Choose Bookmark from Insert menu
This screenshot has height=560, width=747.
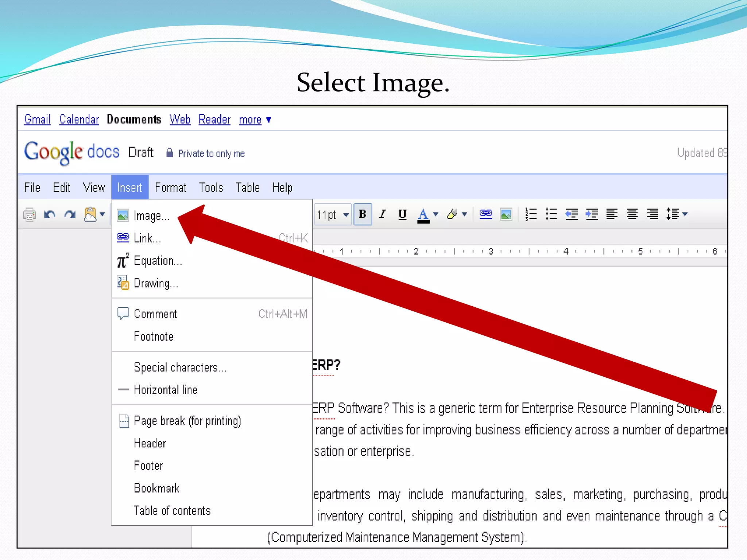coord(212,488)
